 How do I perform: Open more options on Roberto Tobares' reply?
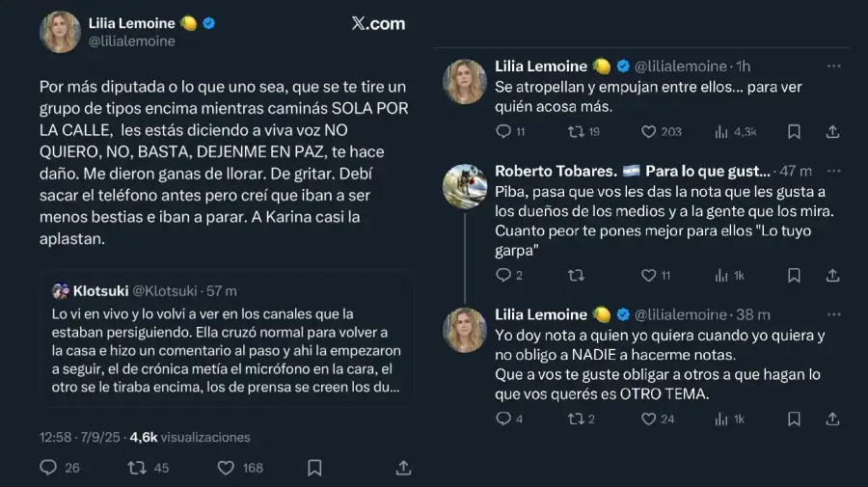pyautogui.click(x=833, y=171)
